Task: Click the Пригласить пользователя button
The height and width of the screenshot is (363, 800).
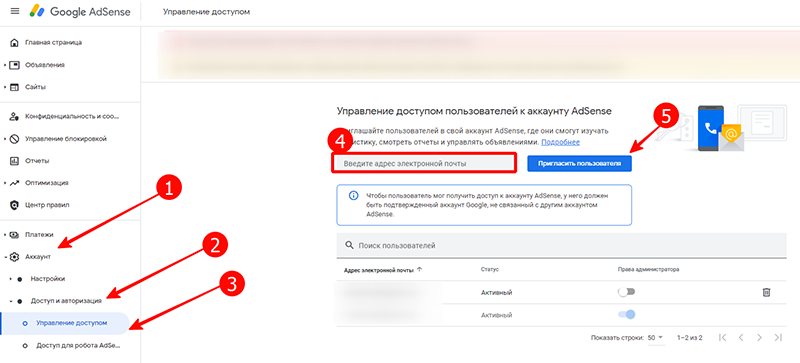Action: [579, 163]
